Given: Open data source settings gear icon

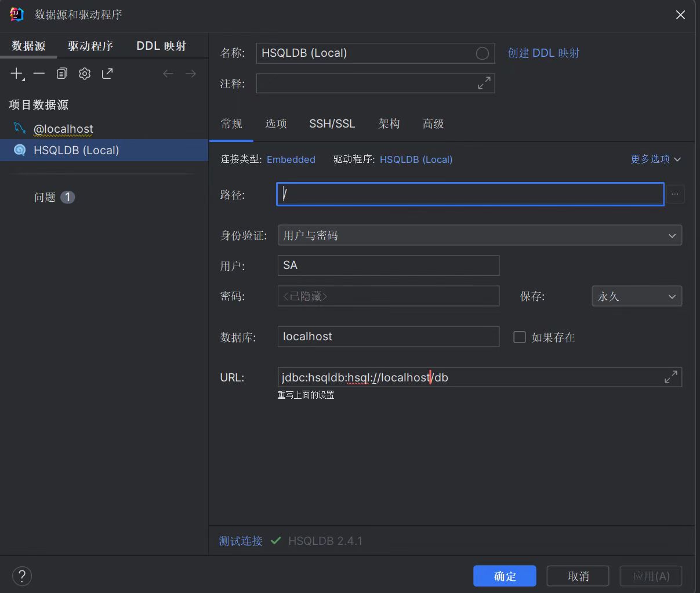Looking at the screenshot, I should (85, 74).
